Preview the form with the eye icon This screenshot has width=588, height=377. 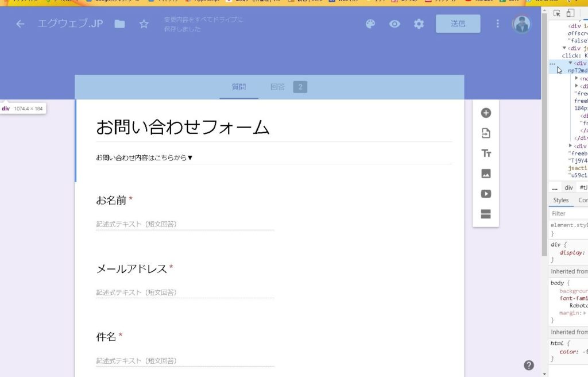394,24
